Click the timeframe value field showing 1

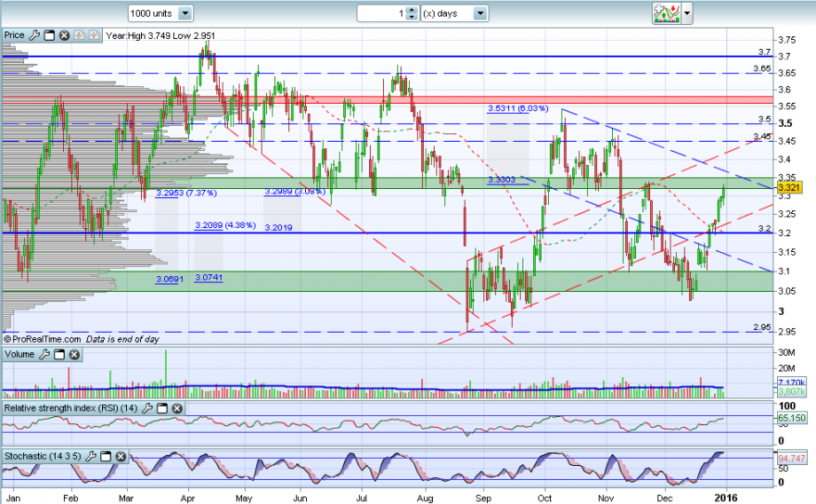(382, 14)
